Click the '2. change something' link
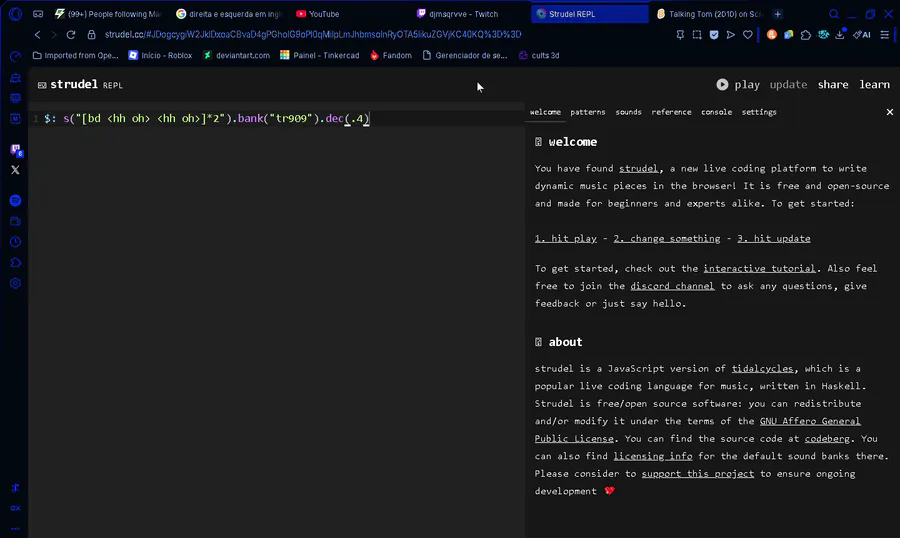Image resolution: width=900 pixels, height=538 pixels. (666, 238)
